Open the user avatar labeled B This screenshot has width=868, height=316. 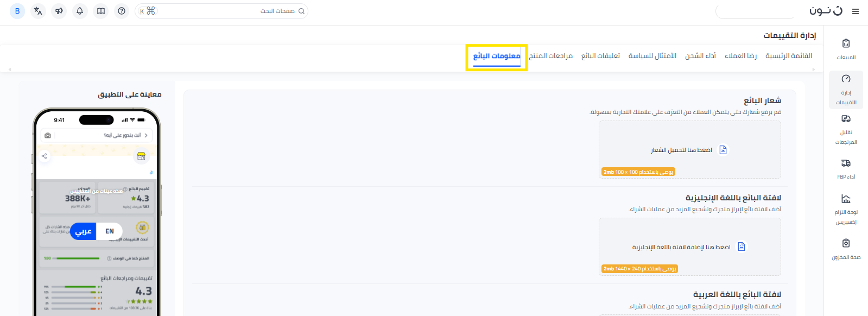[17, 11]
